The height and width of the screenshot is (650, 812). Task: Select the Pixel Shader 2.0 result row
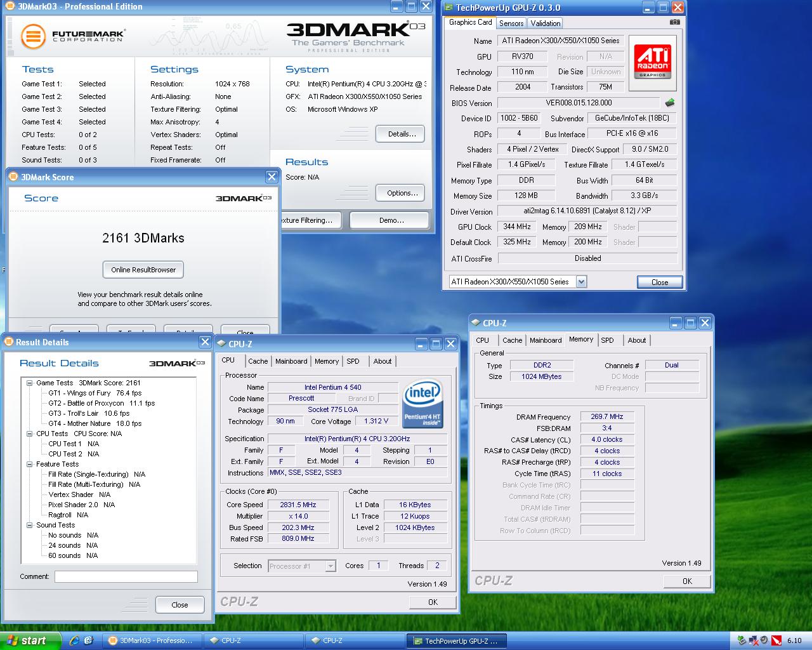click(x=82, y=505)
